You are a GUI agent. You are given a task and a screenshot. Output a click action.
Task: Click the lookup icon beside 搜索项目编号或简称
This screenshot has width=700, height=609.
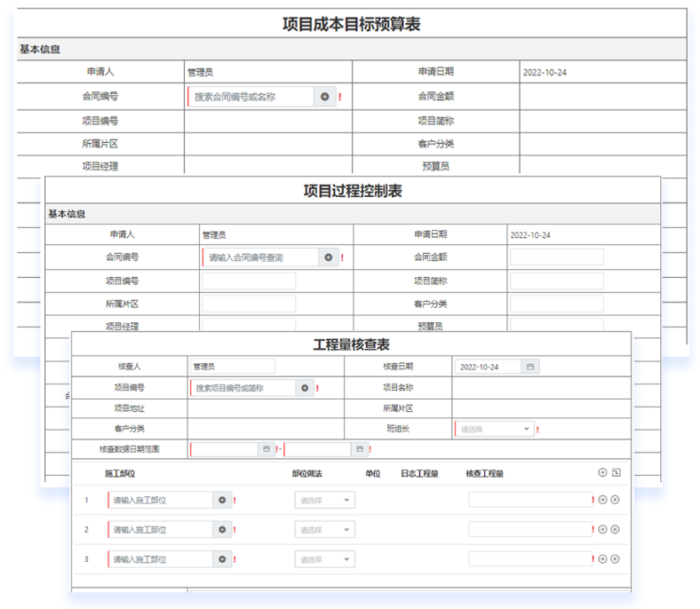pos(305,388)
